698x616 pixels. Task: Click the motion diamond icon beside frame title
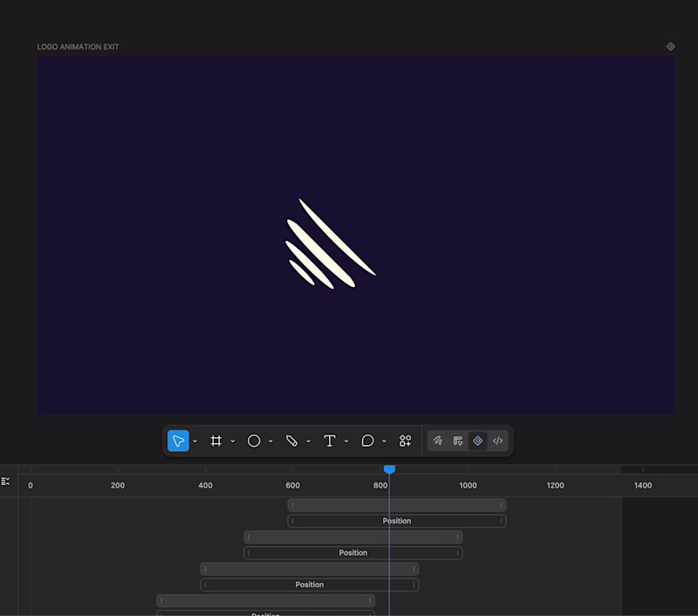click(x=670, y=46)
